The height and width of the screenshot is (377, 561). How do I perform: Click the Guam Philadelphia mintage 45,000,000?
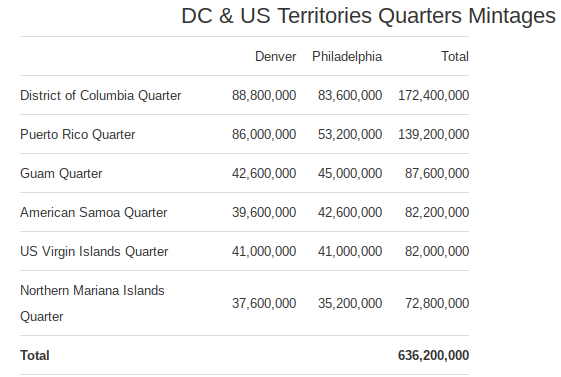tap(350, 173)
